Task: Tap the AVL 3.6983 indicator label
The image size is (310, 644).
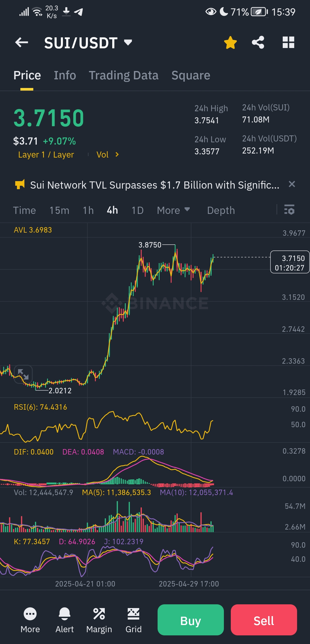Action: pyautogui.click(x=33, y=230)
